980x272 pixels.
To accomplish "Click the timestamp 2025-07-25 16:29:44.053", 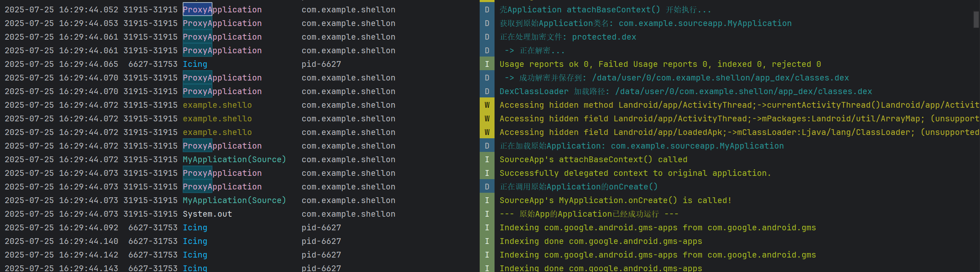I will click(61, 23).
